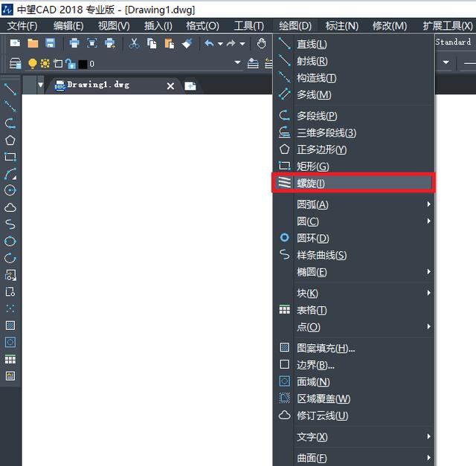Screen dimensions: 476x466
Task: Click the New drawing icon in toolbar
Action: 15,43
